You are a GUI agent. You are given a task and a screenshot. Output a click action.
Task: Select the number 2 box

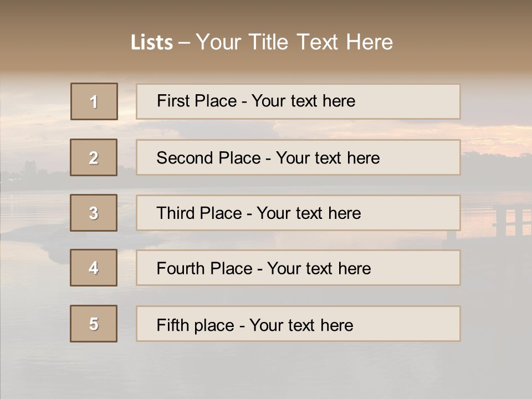(94, 157)
